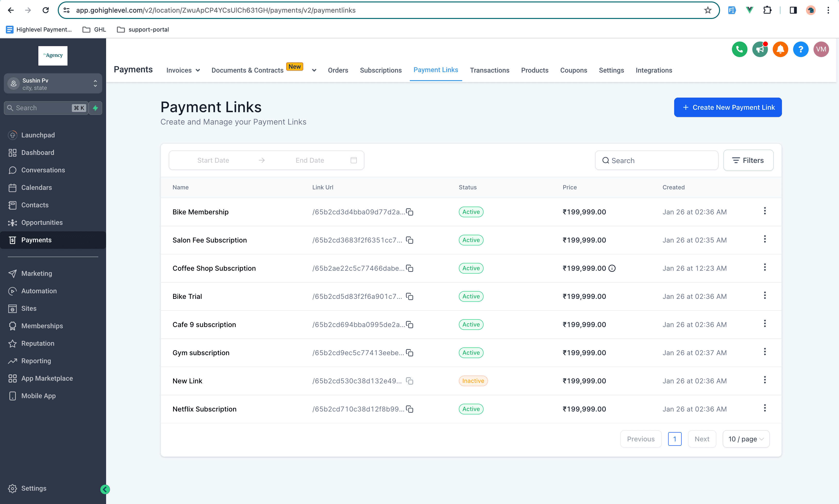Open the GHL bookmark folder

click(x=94, y=30)
